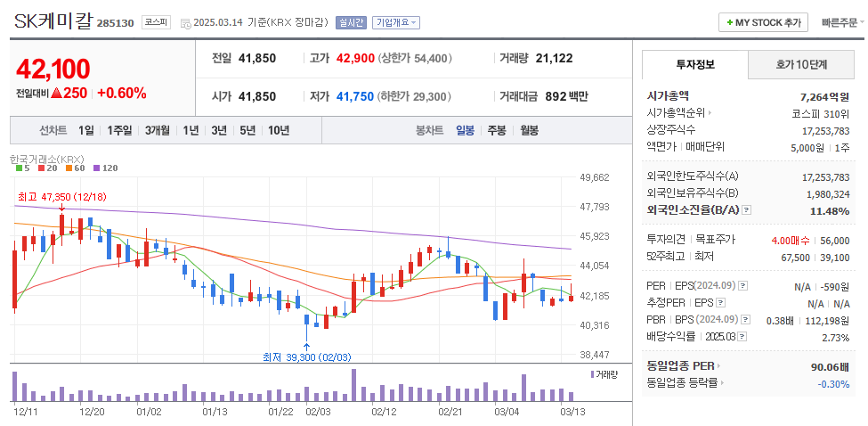This screenshot has width=868, height=426.
Task: Expand the arrow next to 시가총액순위
Action: [x=710, y=113]
